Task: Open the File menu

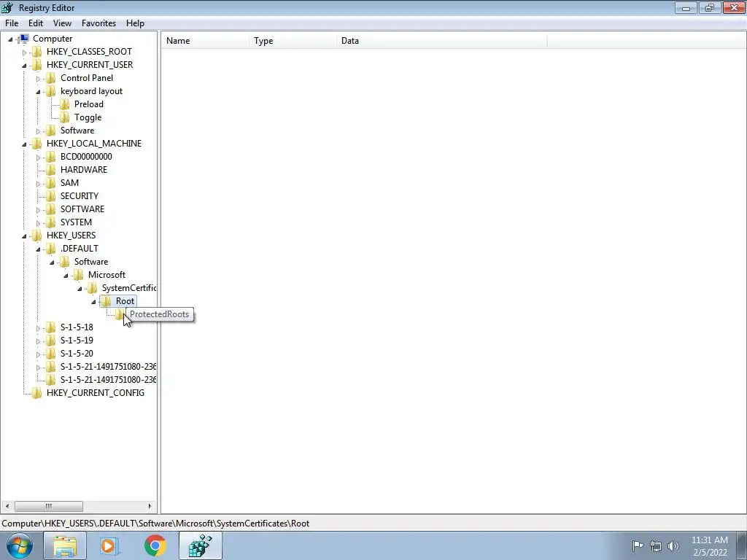Action: (12, 23)
